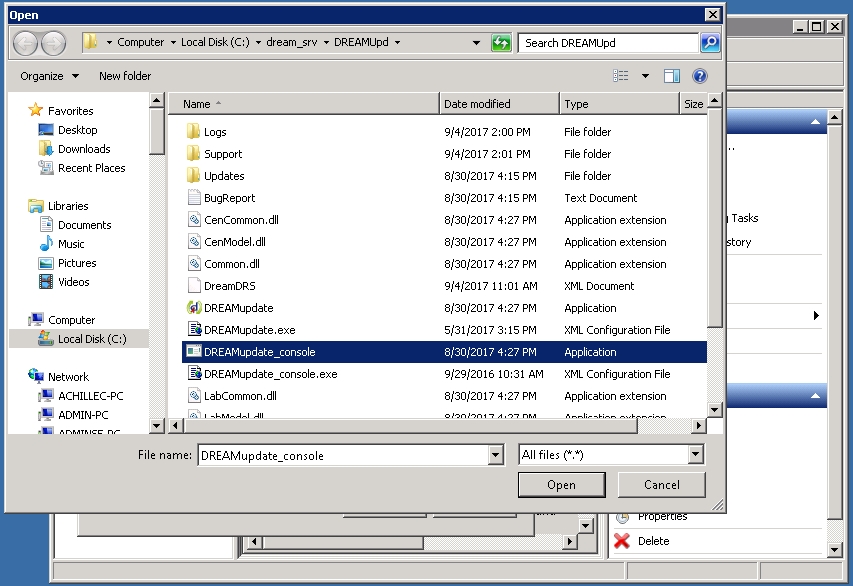Image resolution: width=853 pixels, height=586 pixels.
Task: Select the Support folder icon
Action: pos(193,154)
